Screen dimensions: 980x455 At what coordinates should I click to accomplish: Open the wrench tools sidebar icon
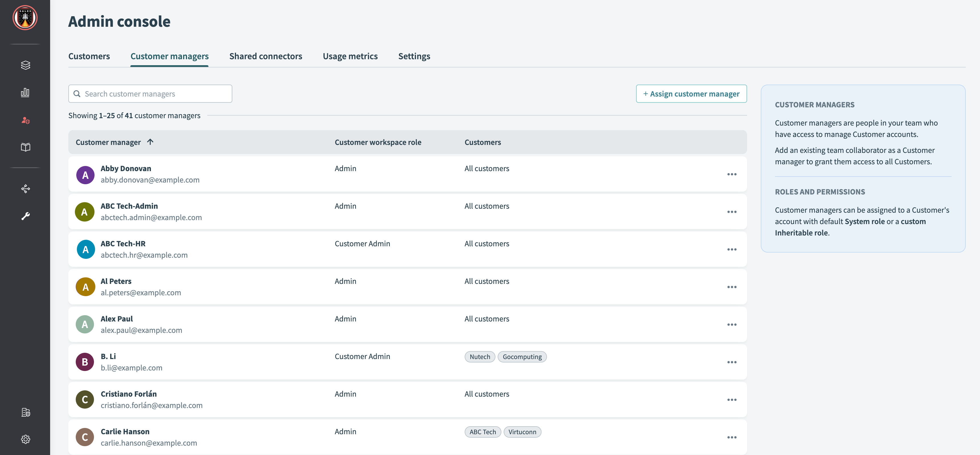26,216
